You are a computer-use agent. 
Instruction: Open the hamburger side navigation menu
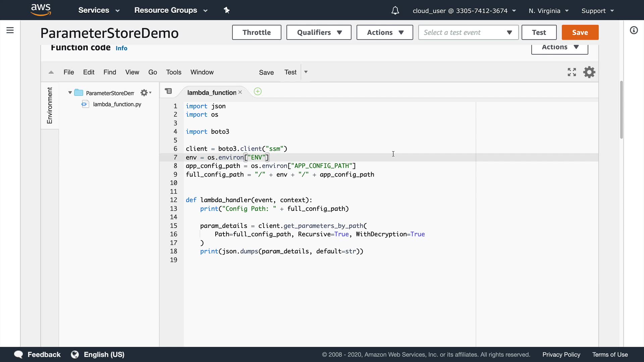(x=10, y=31)
